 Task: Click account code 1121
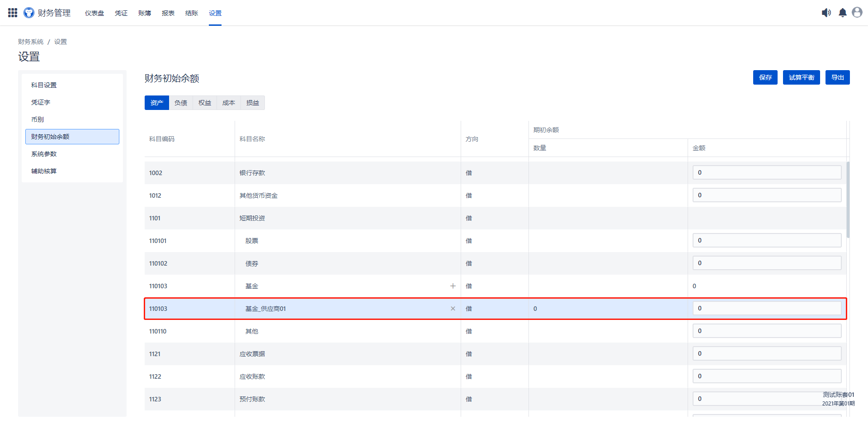tap(155, 354)
